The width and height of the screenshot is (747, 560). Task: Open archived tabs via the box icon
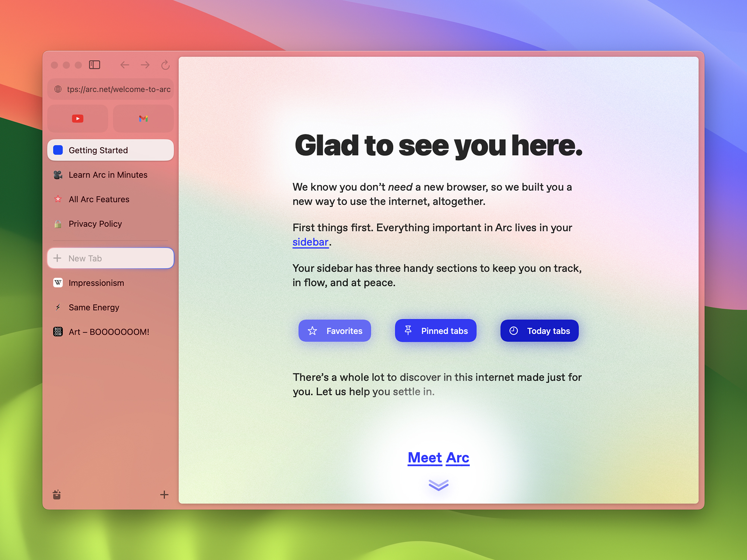click(x=57, y=494)
